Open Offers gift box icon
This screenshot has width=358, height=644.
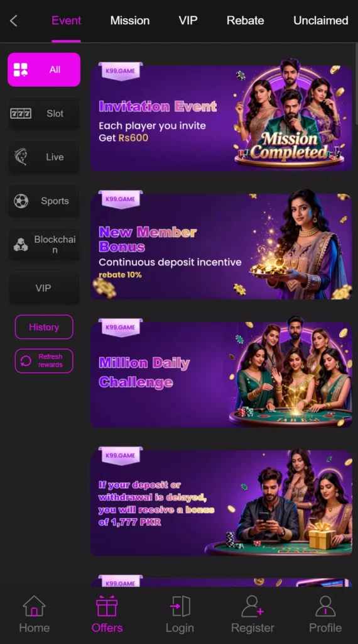(107, 606)
